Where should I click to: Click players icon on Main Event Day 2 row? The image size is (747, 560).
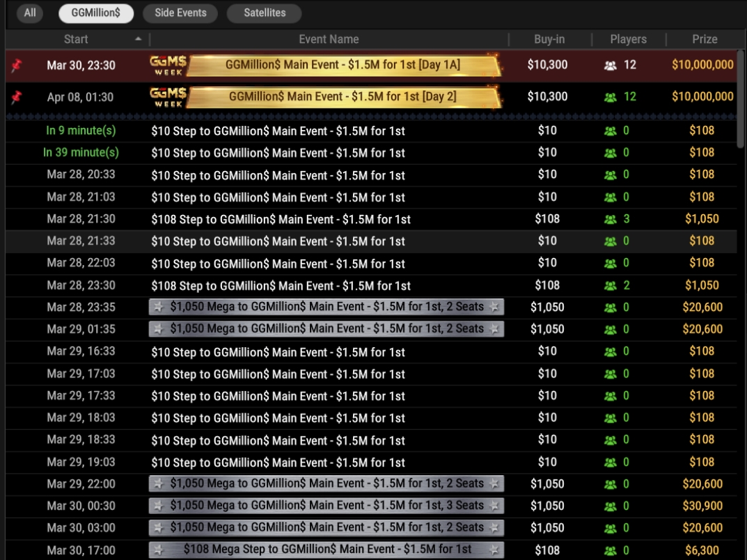(x=611, y=97)
